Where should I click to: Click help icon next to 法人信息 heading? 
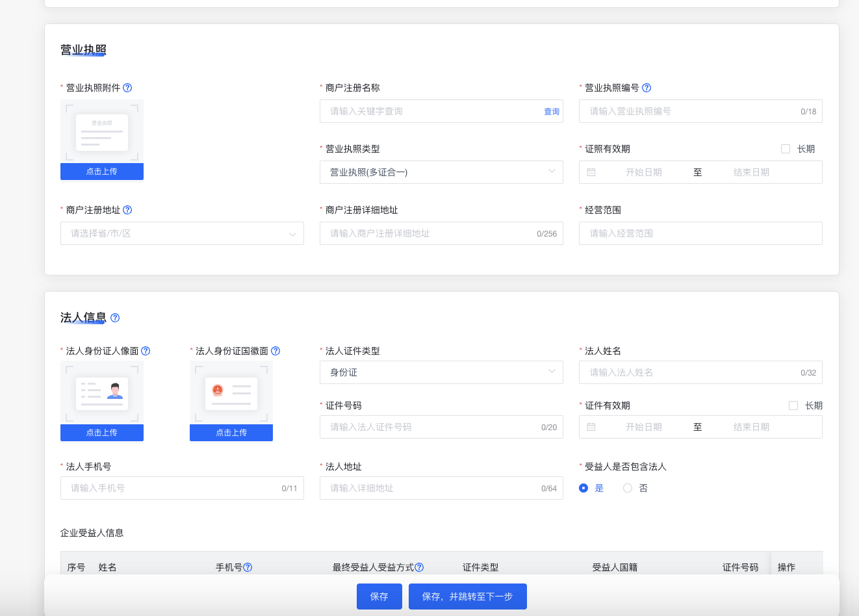[x=115, y=318]
